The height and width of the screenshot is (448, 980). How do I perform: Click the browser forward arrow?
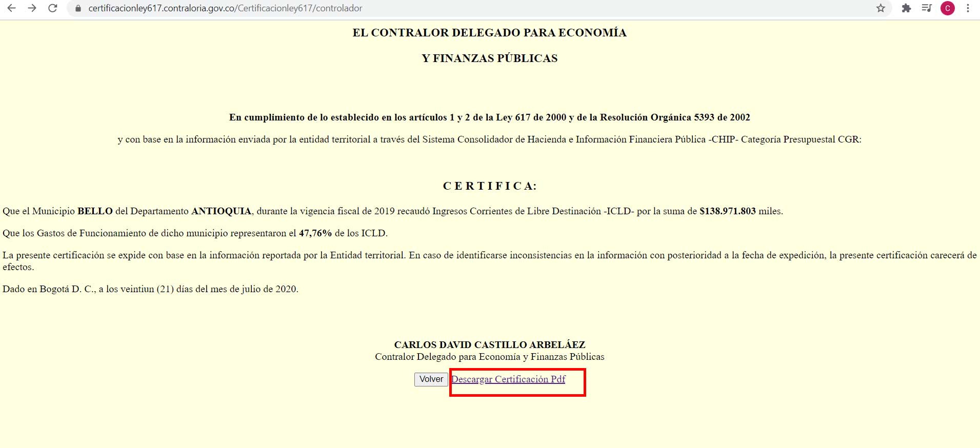[x=32, y=8]
